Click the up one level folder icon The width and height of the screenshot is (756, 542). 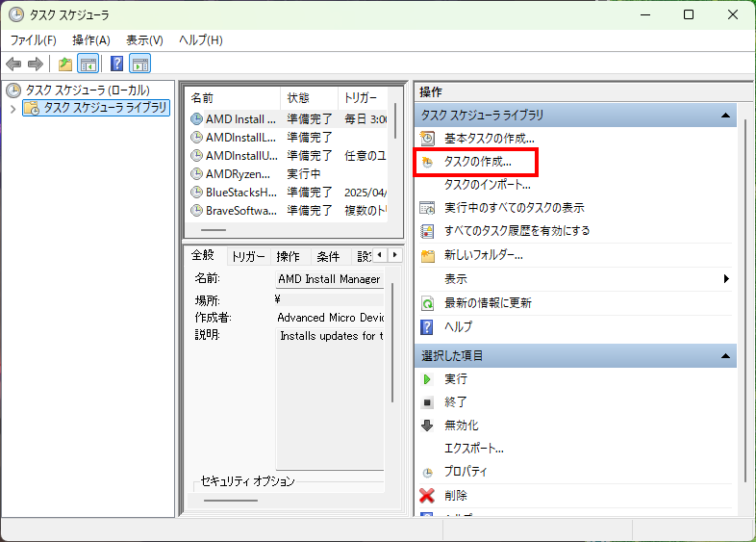(64, 65)
